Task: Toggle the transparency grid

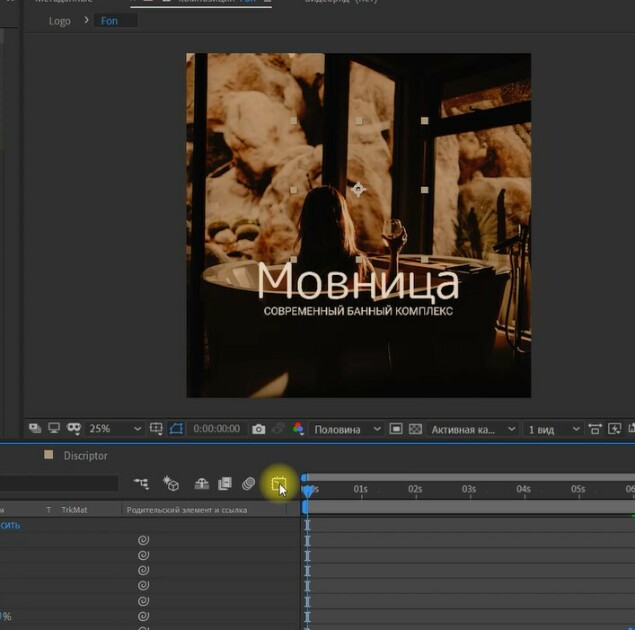Action: pos(415,429)
